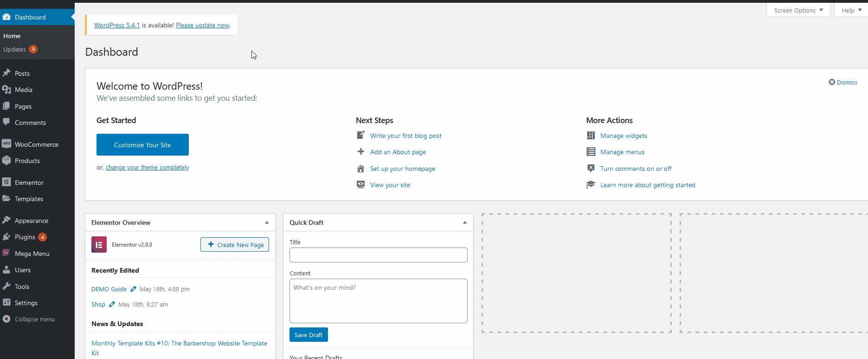
Task: Click the monitor icon beside View your site
Action: (360, 185)
